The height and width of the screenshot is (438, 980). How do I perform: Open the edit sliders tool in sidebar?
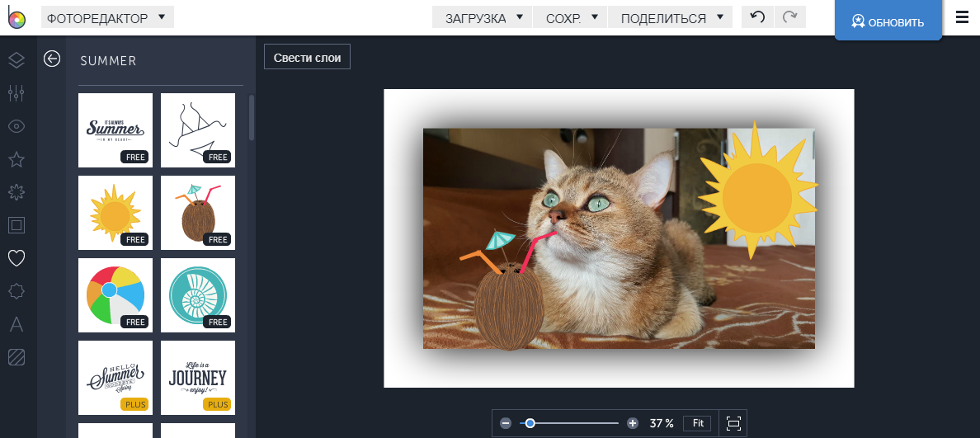(x=16, y=93)
